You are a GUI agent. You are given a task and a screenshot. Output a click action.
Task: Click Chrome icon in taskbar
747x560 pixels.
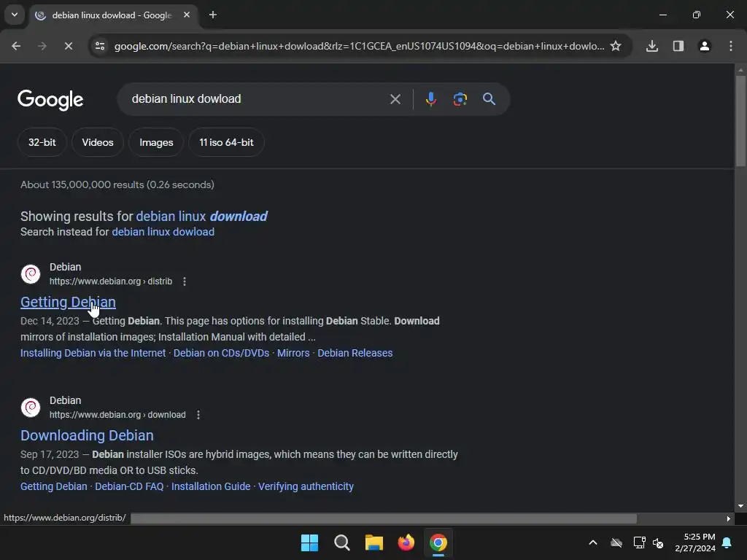coord(438,542)
